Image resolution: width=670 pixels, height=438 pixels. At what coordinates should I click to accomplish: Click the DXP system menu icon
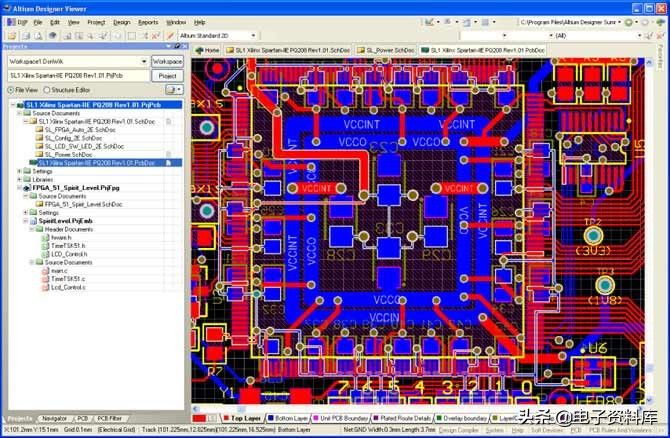19,21
